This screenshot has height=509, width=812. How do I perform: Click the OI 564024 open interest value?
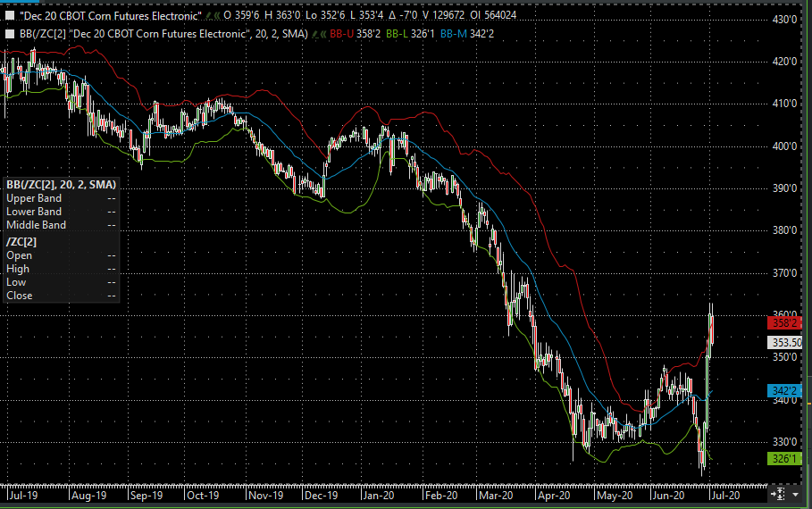click(x=493, y=15)
